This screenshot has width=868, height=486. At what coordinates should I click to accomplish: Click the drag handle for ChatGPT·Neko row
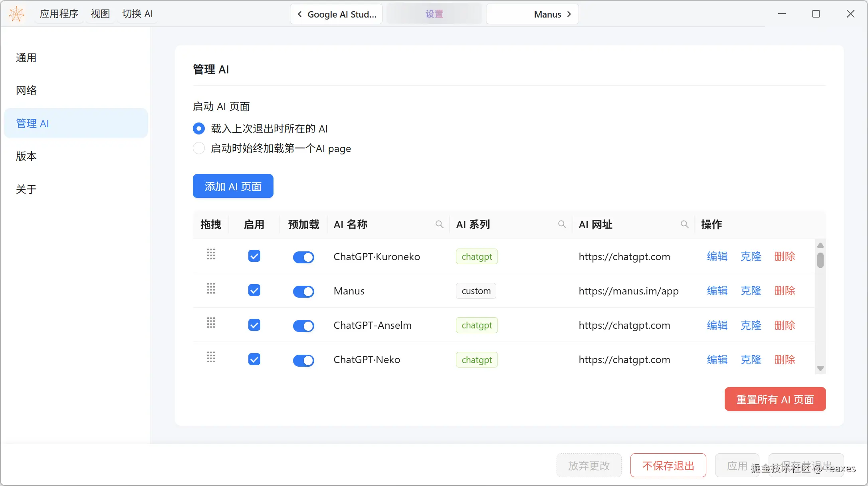click(x=211, y=357)
